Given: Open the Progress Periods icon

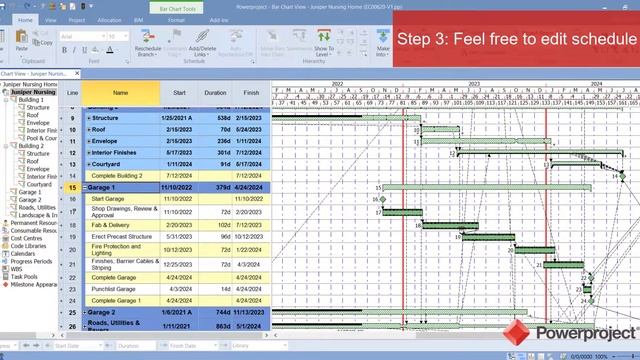Looking at the screenshot, I should click(6, 261).
